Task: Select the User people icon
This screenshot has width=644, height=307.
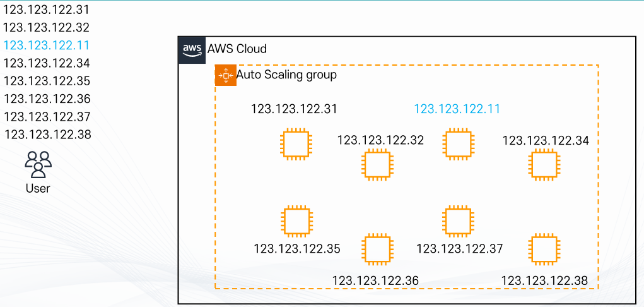Action: click(38, 164)
